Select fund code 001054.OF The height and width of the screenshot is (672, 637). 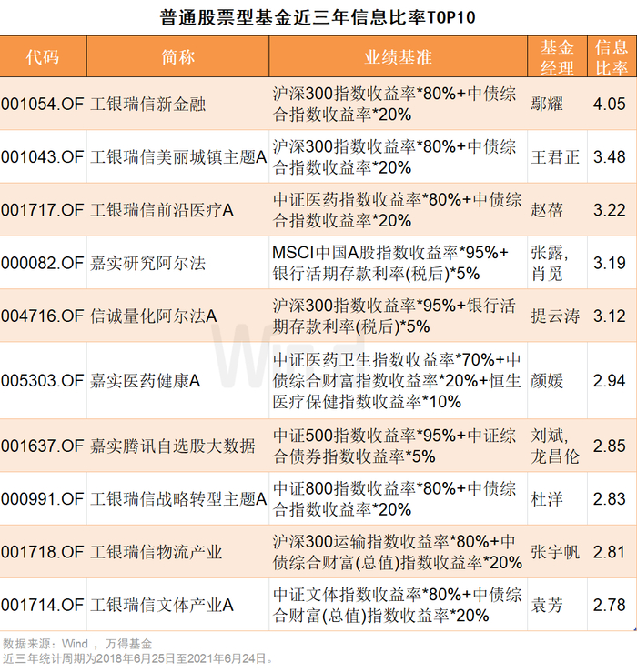(x=43, y=105)
